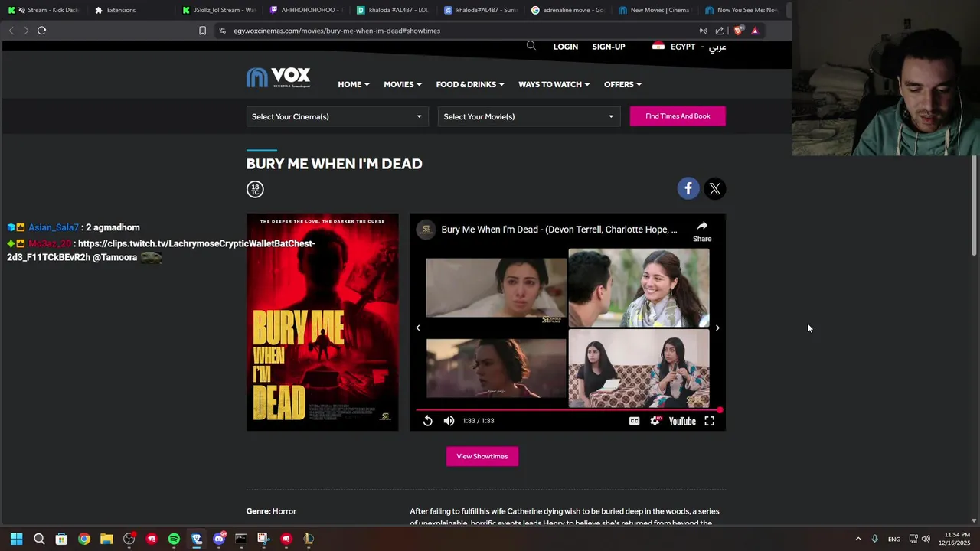This screenshot has height=551, width=980.
Task: Reload the page in the browser
Action: click(x=41, y=31)
